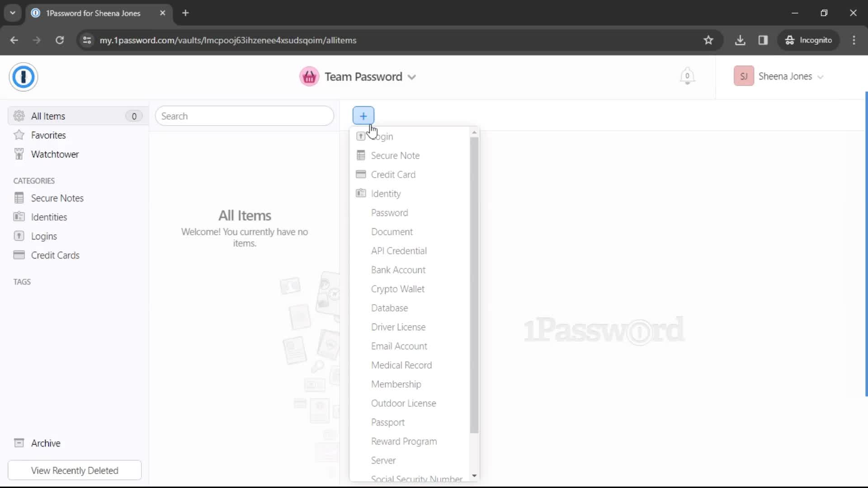Click the Crypto Wallet option

[x=398, y=289]
